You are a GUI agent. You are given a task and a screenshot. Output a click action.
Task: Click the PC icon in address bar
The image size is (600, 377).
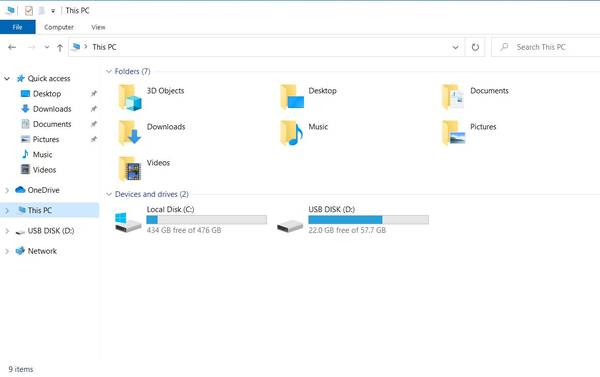point(76,47)
